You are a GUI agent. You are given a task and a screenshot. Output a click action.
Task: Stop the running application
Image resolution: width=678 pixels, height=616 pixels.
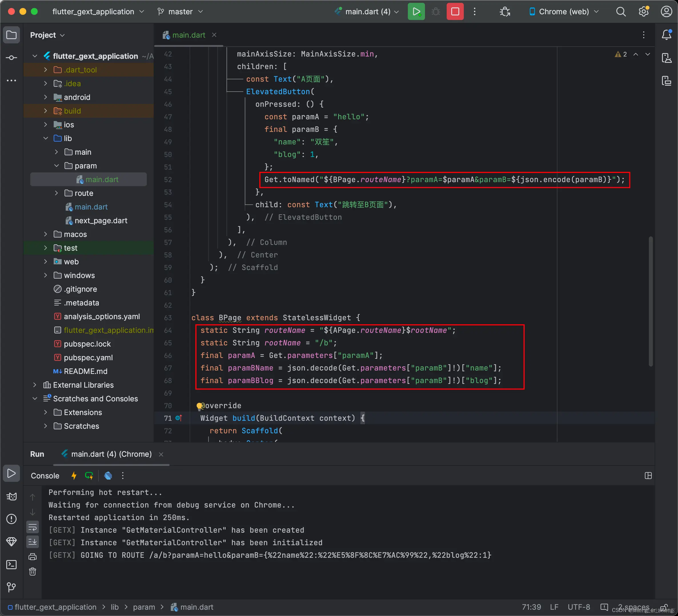tap(455, 11)
